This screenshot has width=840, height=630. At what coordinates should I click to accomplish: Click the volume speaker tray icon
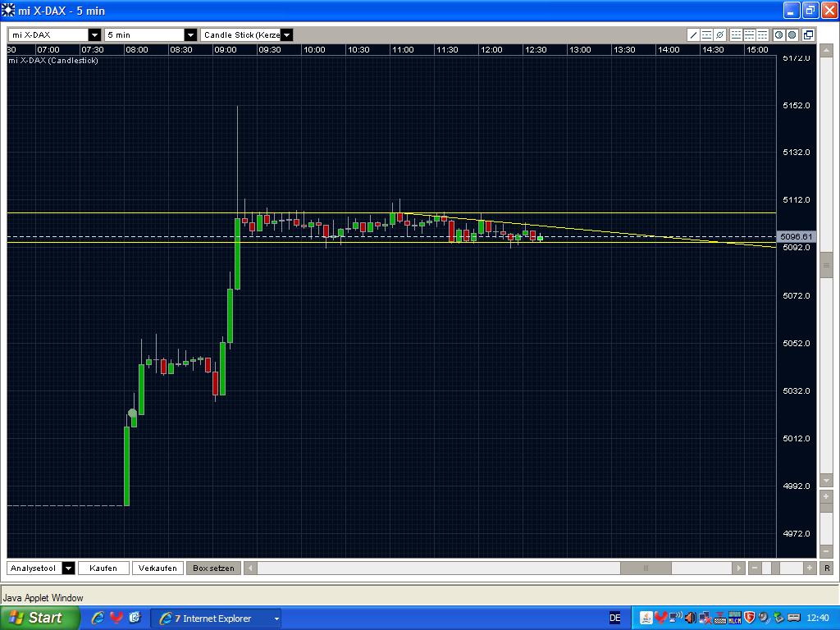point(690,618)
